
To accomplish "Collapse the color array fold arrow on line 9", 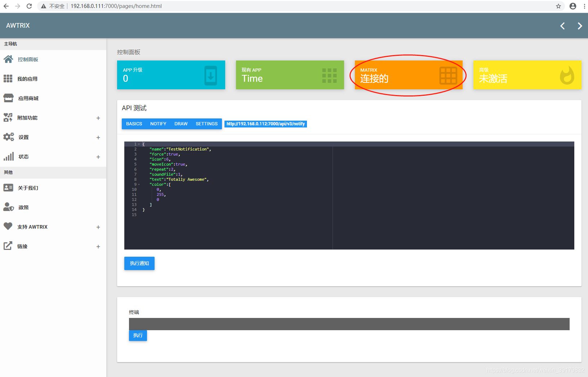I will tap(139, 184).
